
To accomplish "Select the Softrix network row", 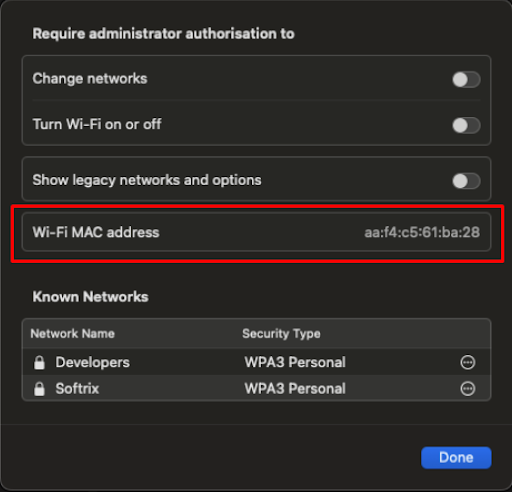I will (x=256, y=388).
